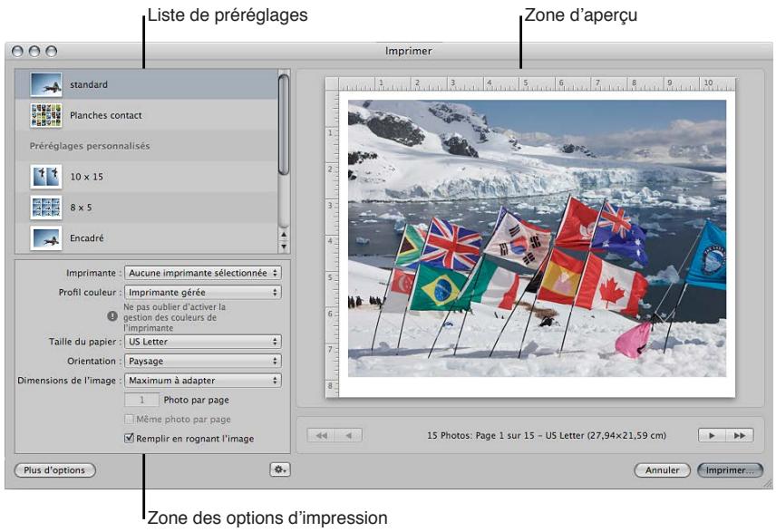Click the page status text 15 Photos

[547, 436]
